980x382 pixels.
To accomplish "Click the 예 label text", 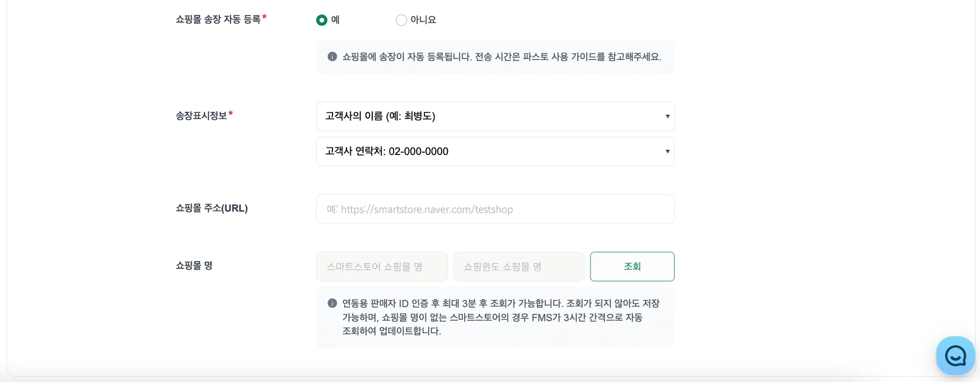I will (x=335, y=20).
